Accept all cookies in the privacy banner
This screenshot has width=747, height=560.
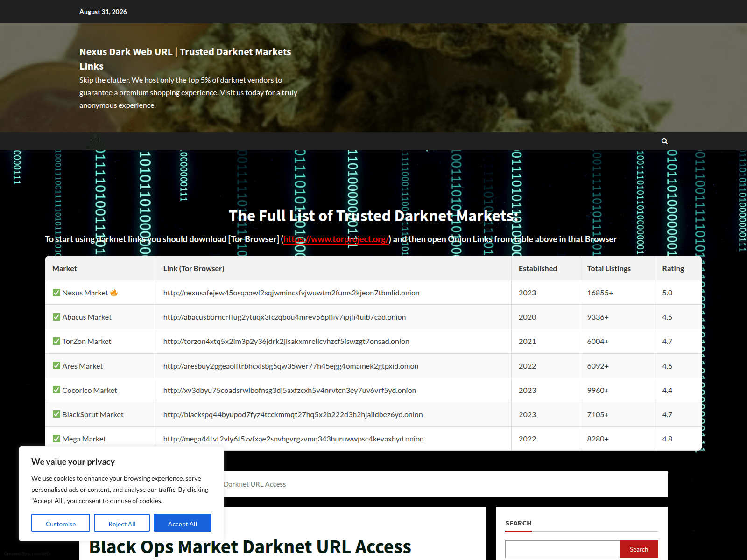point(183,523)
